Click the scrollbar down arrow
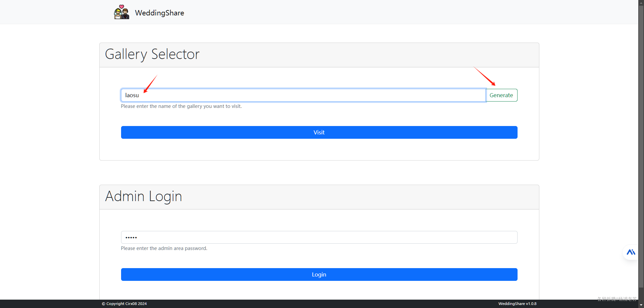This screenshot has width=644, height=308. 641,305
